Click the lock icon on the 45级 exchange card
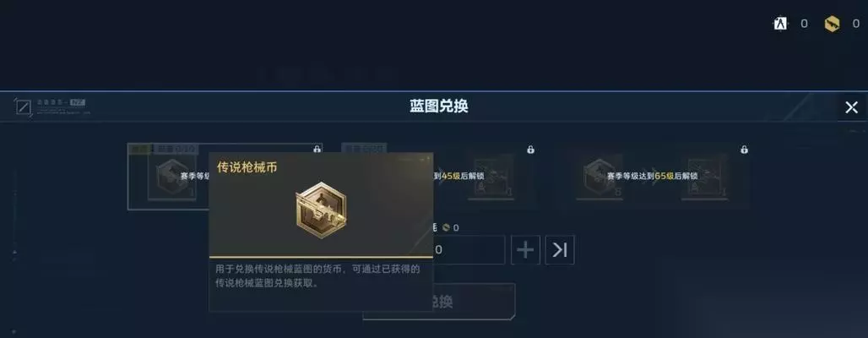868x338 pixels. pyautogui.click(x=531, y=150)
